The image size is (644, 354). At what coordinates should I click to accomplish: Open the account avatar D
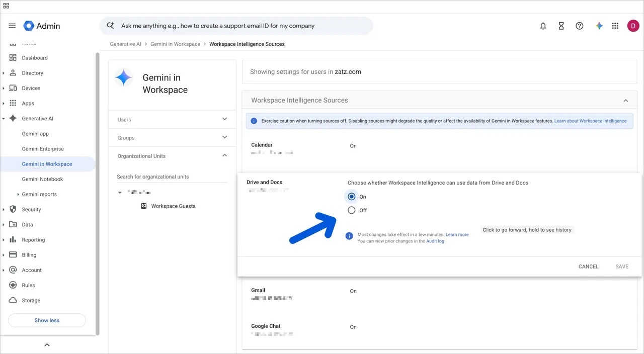coord(633,26)
